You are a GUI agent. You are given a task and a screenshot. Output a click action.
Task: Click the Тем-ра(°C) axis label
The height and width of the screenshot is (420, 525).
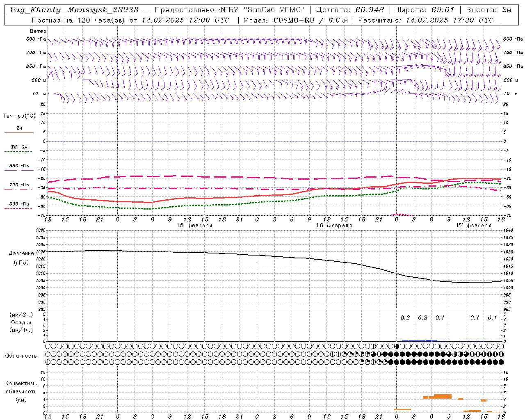point(19,116)
